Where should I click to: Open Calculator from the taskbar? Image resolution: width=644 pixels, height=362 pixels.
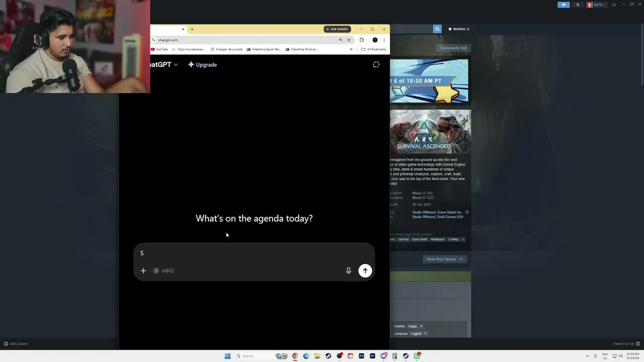click(394, 356)
